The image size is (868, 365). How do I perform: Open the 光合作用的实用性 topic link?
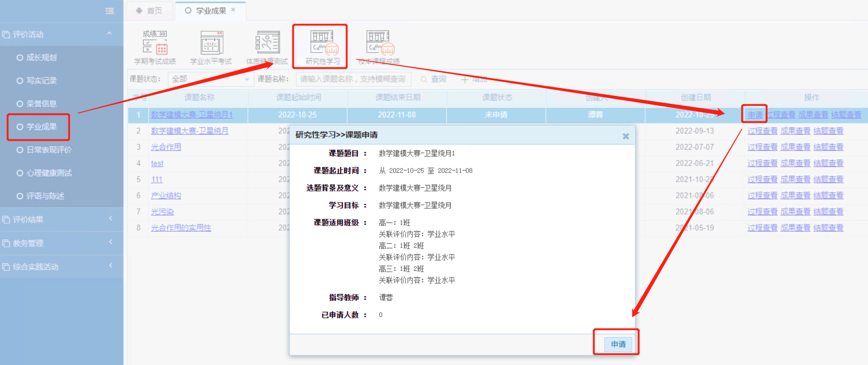point(181,228)
